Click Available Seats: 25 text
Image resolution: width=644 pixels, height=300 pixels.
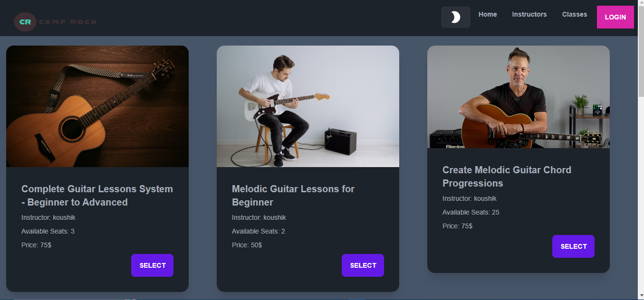point(471,212)
